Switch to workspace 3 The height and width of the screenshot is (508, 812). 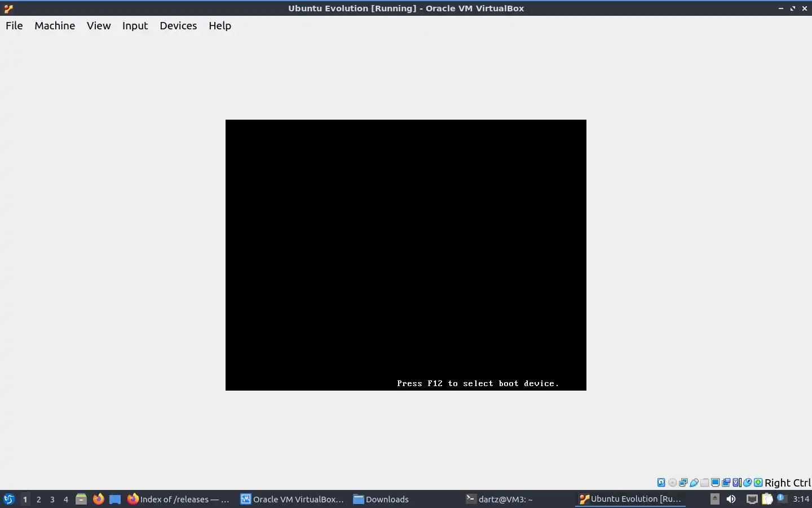52,499
